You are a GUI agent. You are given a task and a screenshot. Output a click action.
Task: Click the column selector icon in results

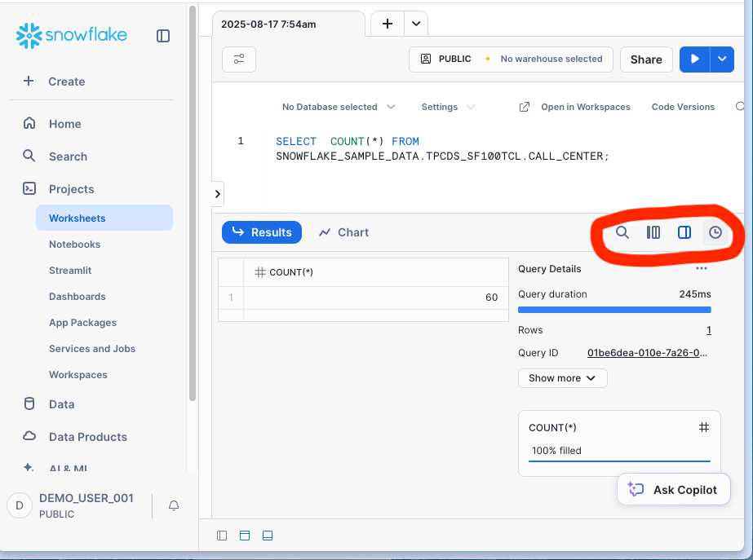[x=653, y=232]
